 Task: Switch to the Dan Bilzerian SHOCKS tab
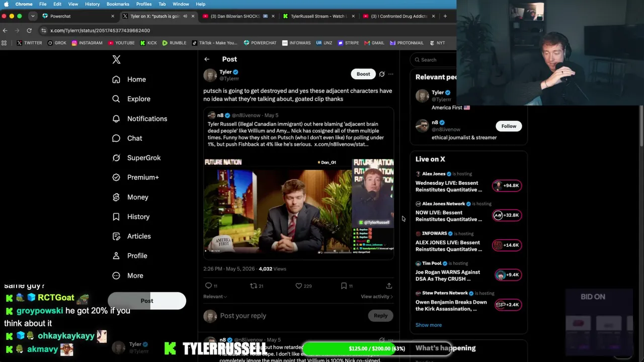(238, 16)
